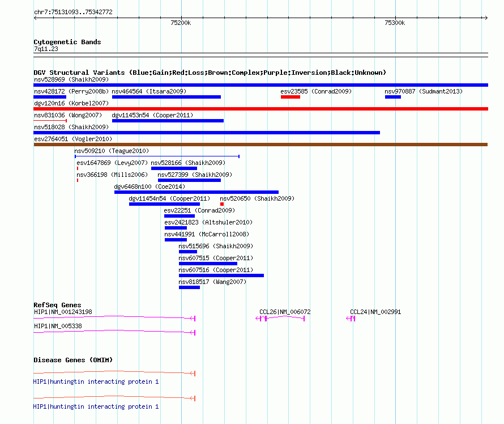Open dgv6468n100 (Coe2014) variant label
This screenshot has width=504, height=424.
[150, 186]
